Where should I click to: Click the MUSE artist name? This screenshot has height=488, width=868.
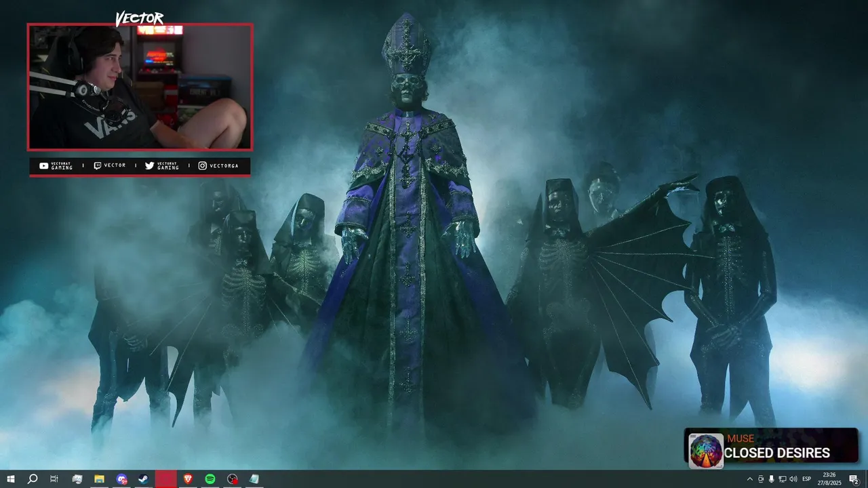pyautogui.click(x=741, y=439)
